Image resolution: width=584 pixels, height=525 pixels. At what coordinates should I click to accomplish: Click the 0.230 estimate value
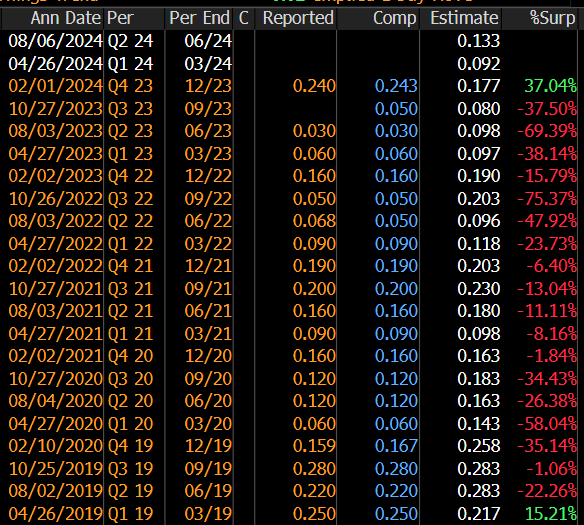(x=479, y=289)
